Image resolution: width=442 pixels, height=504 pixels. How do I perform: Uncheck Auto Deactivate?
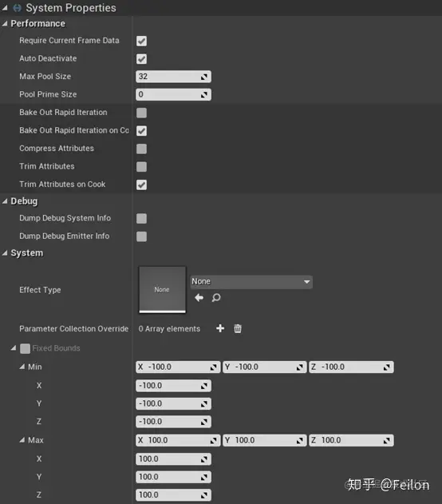click(x=141, y=59)
